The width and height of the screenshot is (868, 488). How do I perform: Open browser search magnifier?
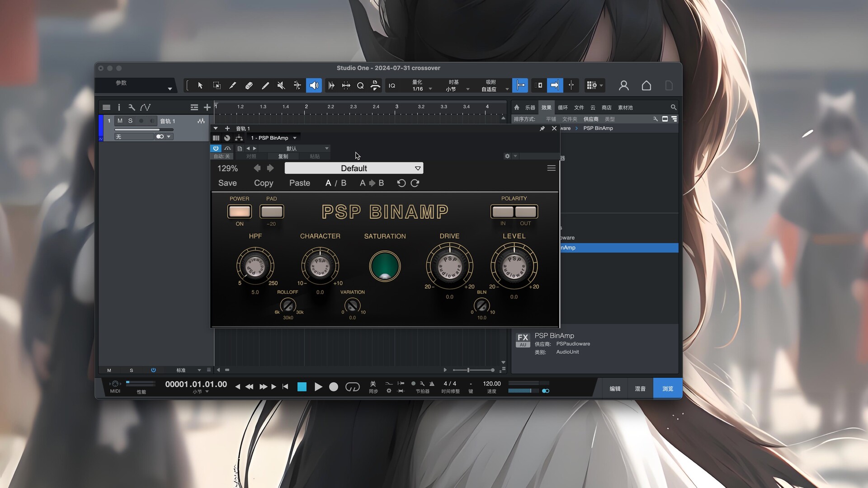(673, 107)
